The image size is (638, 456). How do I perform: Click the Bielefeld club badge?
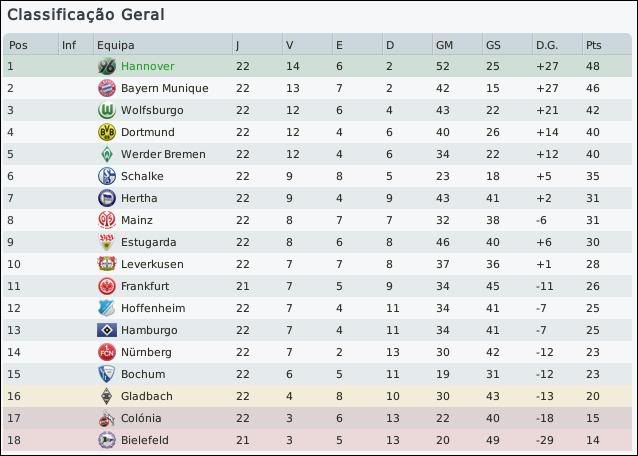click(x=106, y=440)
